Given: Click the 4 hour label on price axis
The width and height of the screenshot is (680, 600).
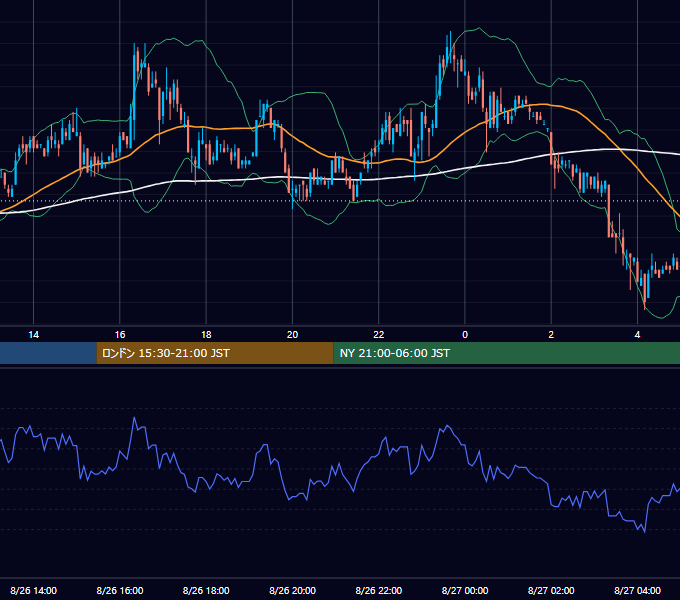Looking at the screenshot, I should click(x=638, y=335).
